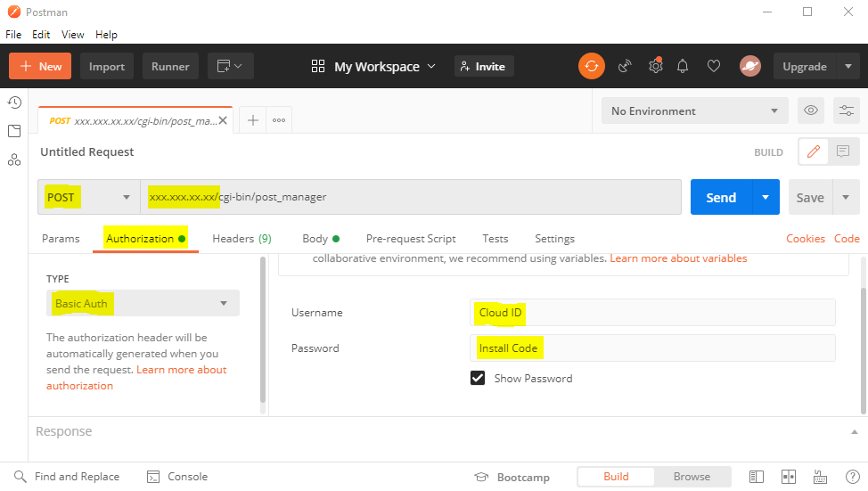Switch to Browse mode toggle
This screenshot has height=491, width=868.
692,477
